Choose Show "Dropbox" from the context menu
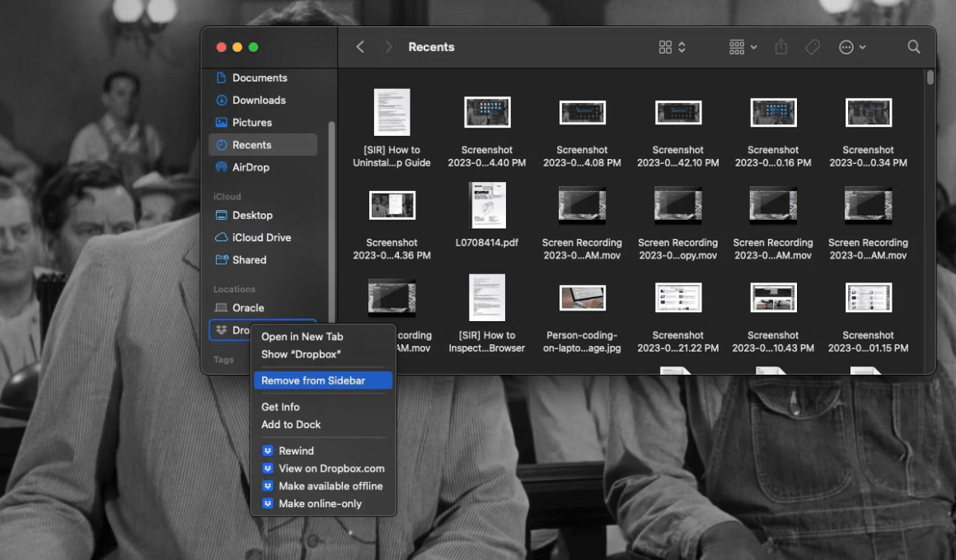This screenshot has height=560, width=956. [323, 354]
